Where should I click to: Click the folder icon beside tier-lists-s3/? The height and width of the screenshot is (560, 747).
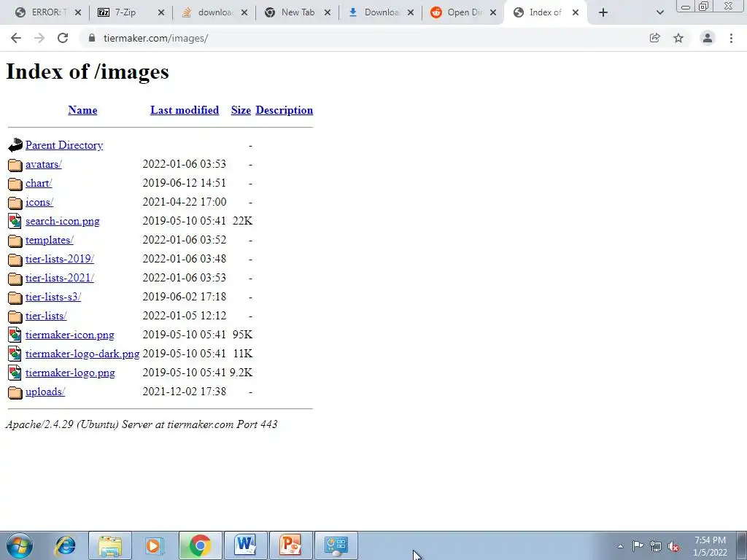point(15,297)
